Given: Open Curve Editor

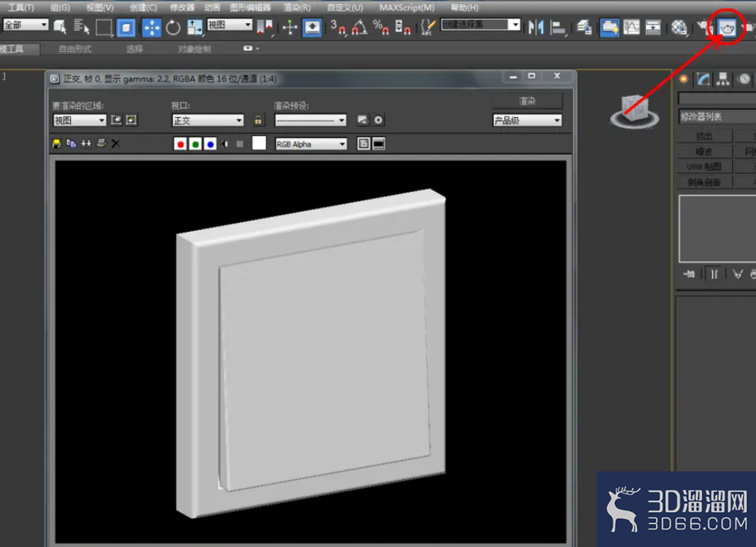Looking at the screenshot, I should pyautogui.click(x=631, y=27).
